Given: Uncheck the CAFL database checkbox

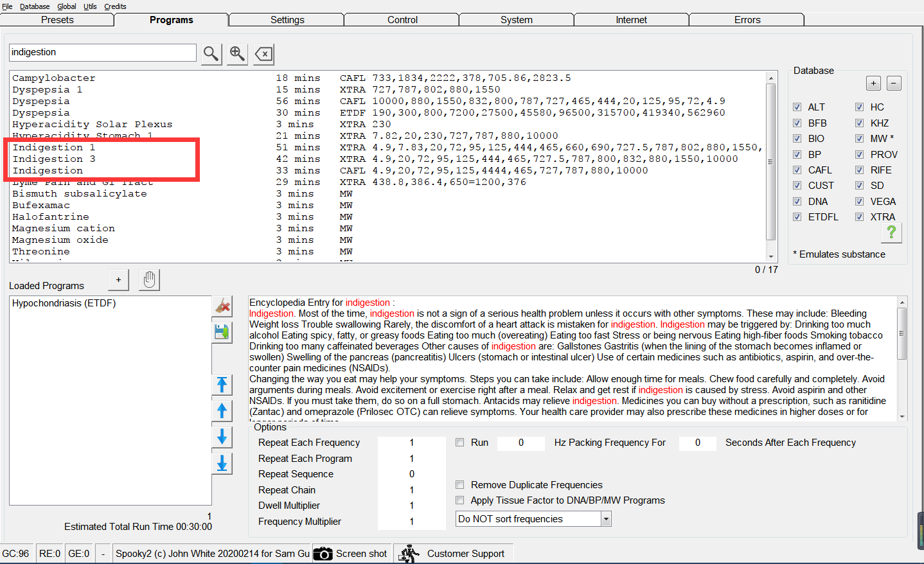Looking at the screenshot, I should tap(797, 170).
